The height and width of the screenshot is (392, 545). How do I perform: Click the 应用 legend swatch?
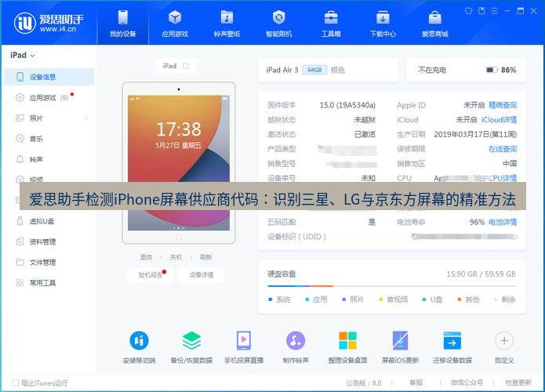307,299
